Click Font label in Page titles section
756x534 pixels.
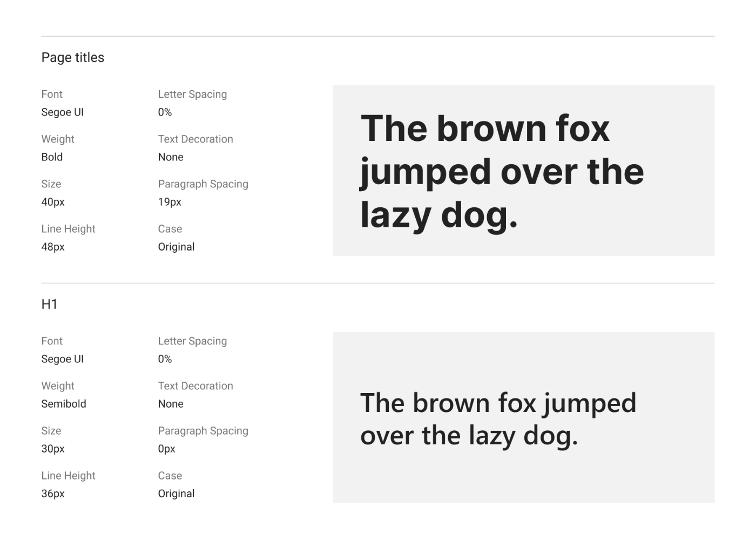(x=52, y=94)
